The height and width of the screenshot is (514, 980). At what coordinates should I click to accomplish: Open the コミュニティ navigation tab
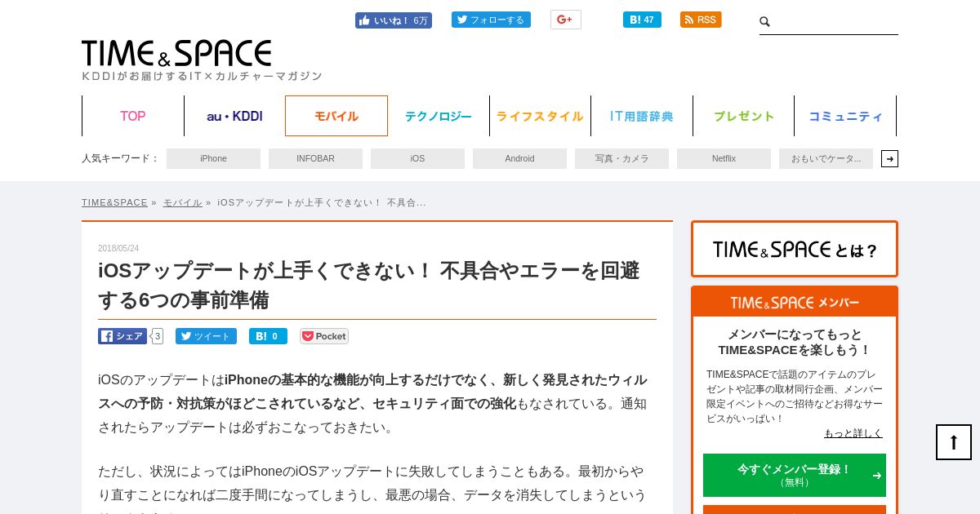pos(845,116)
